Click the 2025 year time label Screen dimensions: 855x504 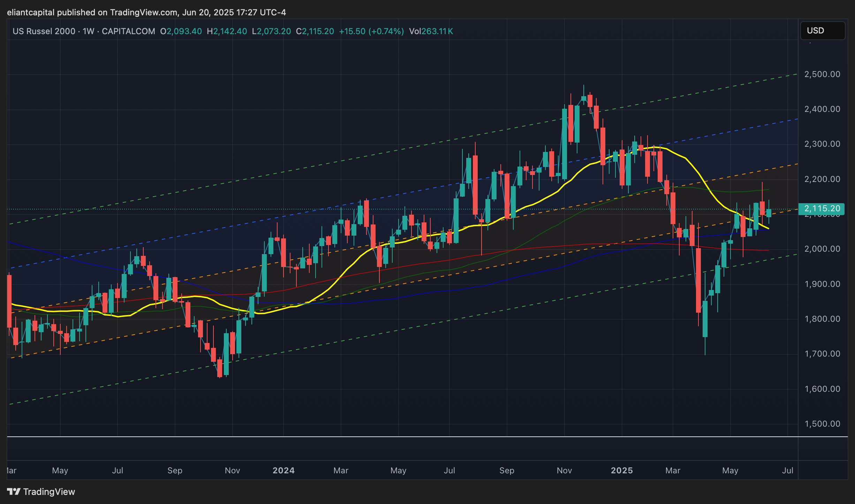point(622,471)
